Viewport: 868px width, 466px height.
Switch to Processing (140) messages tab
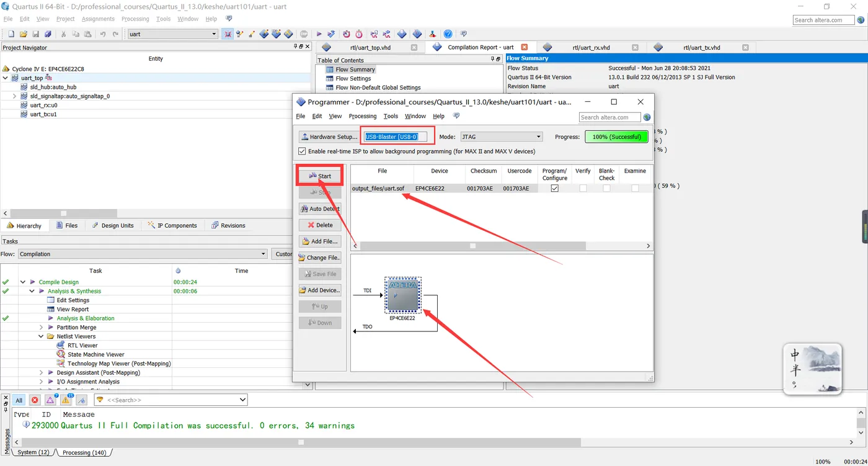pyautogui.click(x=84, y=452)
